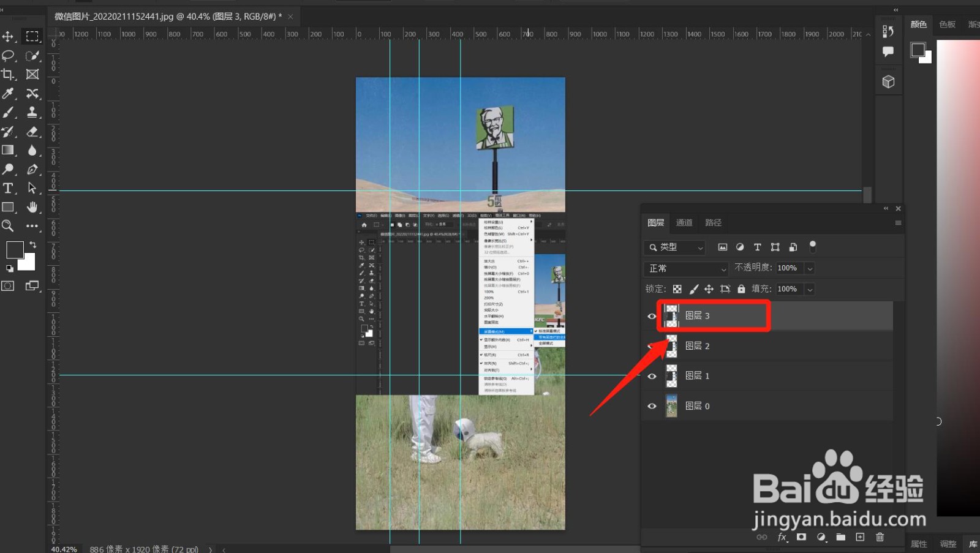980x553 pixels.
Task: Reset default foreground and background colors
Action: [x=9, y=268]
